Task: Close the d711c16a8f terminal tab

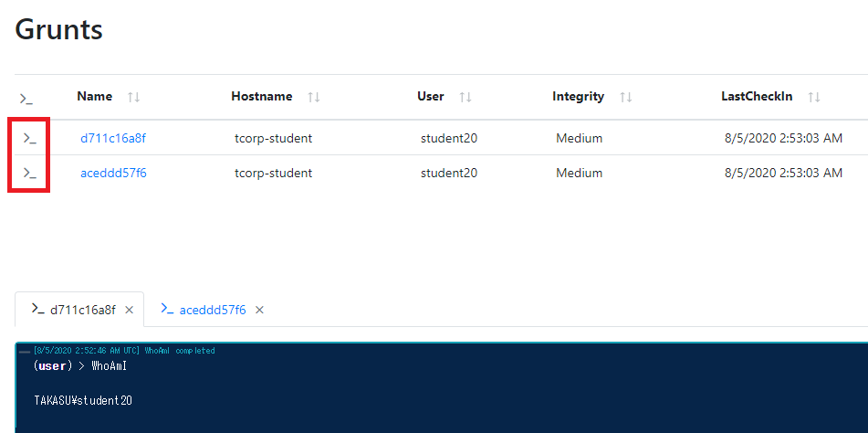Action: 129,310
